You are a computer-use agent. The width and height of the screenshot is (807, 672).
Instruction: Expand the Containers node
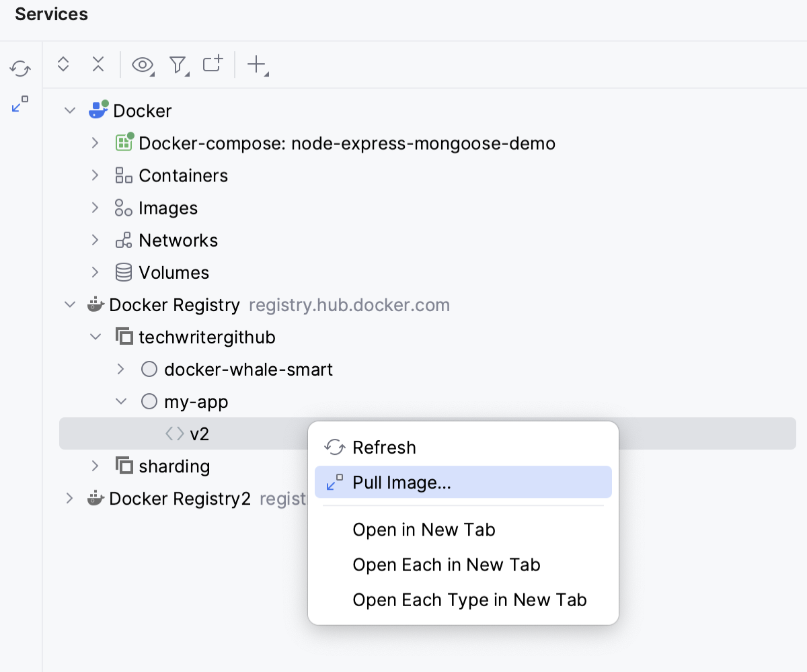tap(95, 175)
